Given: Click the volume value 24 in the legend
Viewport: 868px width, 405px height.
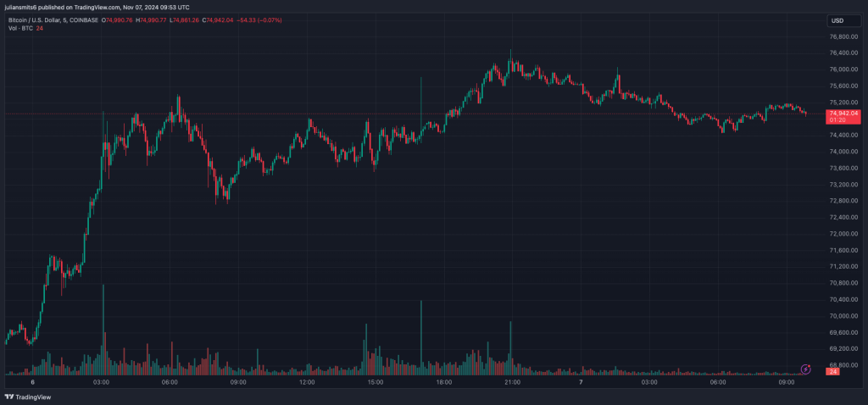Looking at the screenshot, I should coord(39,28).
